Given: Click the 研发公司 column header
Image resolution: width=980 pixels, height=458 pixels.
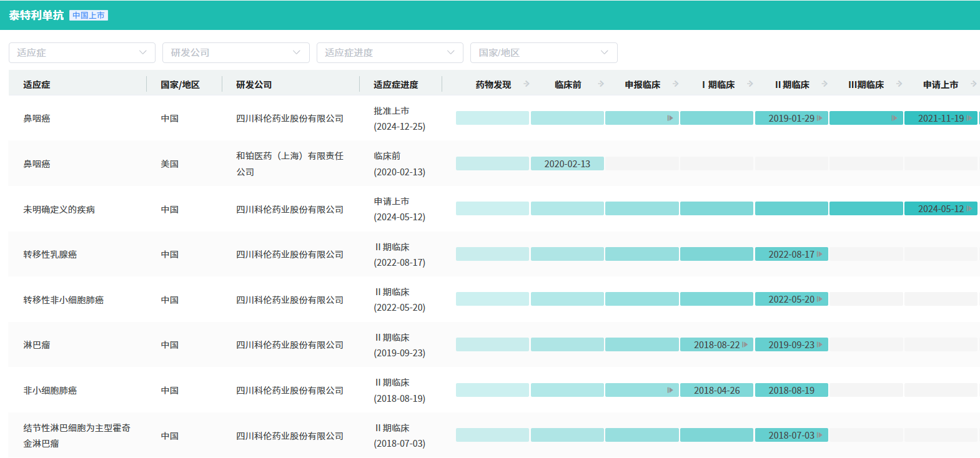Looking at the screenshot, I should [x=254, y=85].
